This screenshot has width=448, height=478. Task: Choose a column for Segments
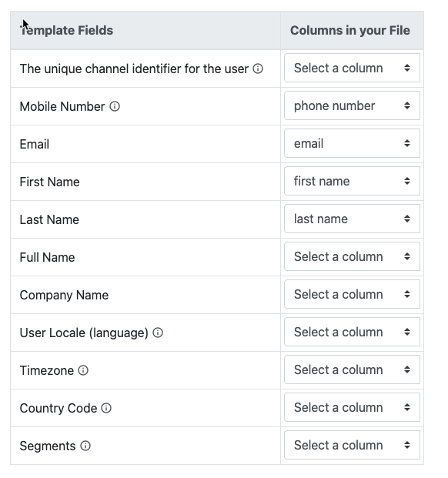pyautogui.click(x=352, y=445)
